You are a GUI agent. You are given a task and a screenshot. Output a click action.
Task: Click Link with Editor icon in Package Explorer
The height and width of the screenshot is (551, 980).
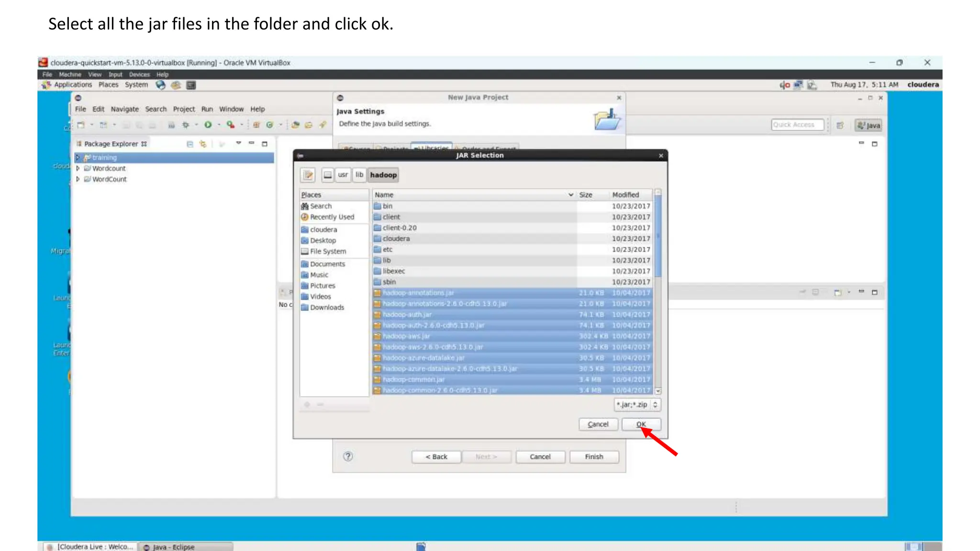tap(203, 144)
